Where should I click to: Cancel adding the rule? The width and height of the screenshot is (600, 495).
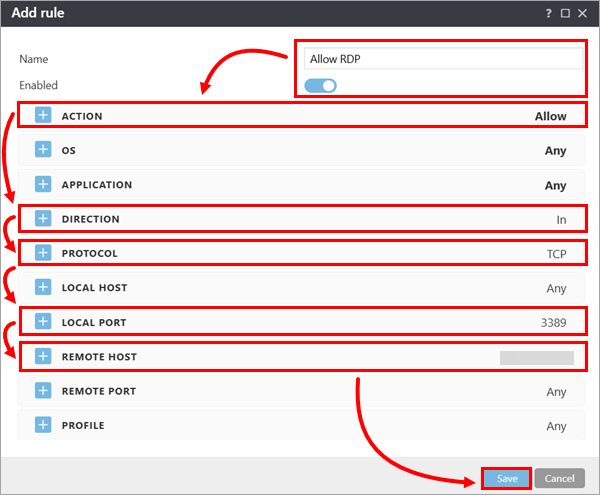click(x=559, y=479)
